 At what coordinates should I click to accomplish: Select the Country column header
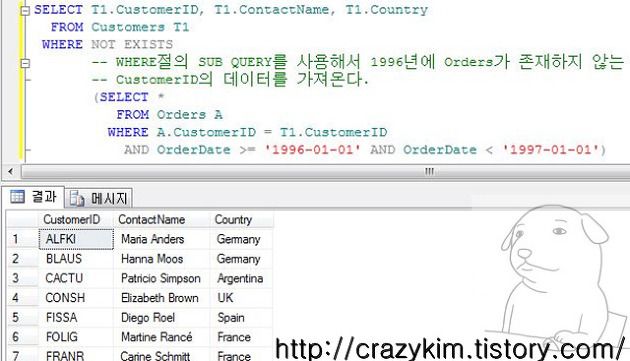(x=241, y=219)
